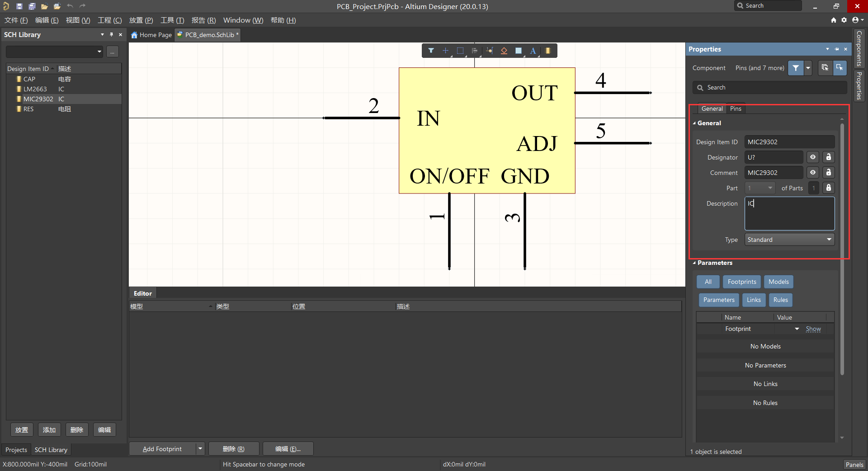
Task: Open the filter tool in the floating toolbar
Action: tap(431, 51)
